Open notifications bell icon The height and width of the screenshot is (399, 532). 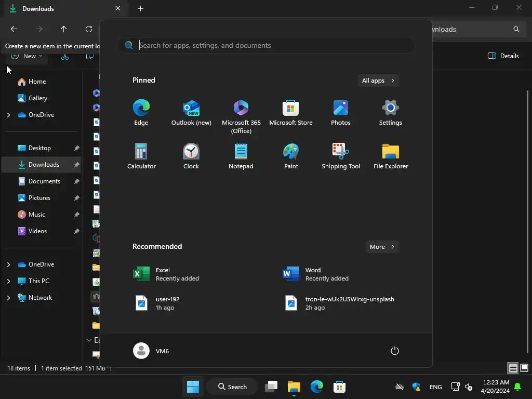point(517,387)
